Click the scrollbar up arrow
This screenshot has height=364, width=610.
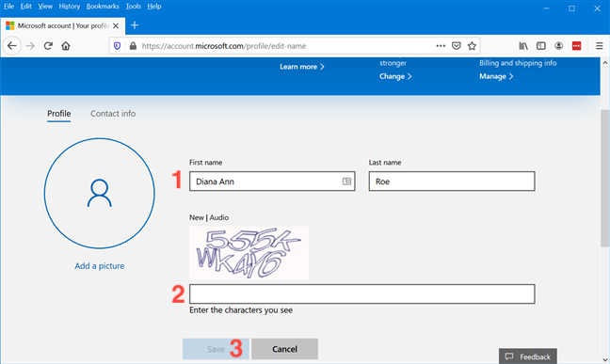[x=605, y=62]
